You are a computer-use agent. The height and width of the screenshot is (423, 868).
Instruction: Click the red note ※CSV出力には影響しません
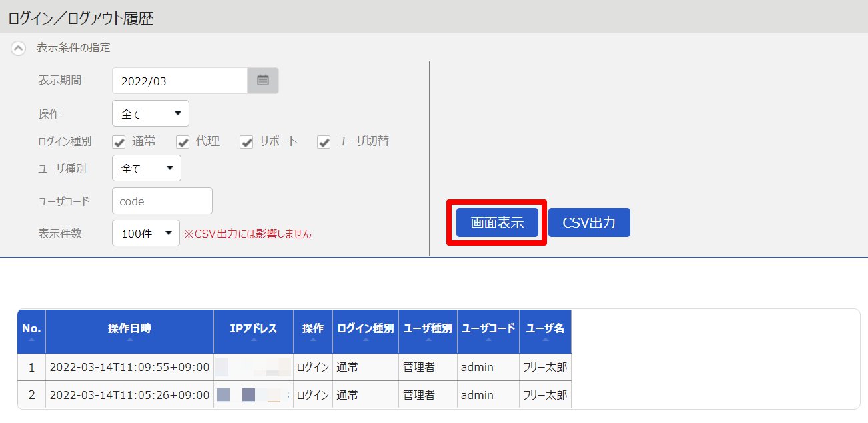pos(248,234)
